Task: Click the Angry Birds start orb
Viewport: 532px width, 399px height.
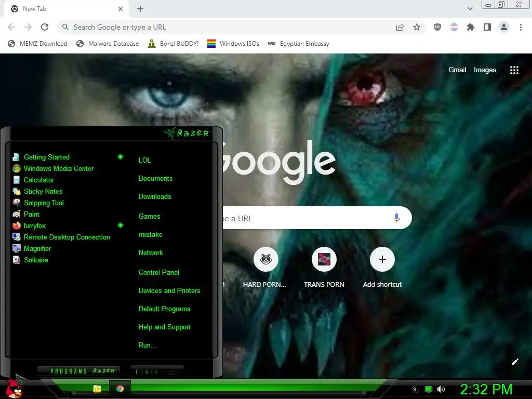Action: (x=14, y=389)
